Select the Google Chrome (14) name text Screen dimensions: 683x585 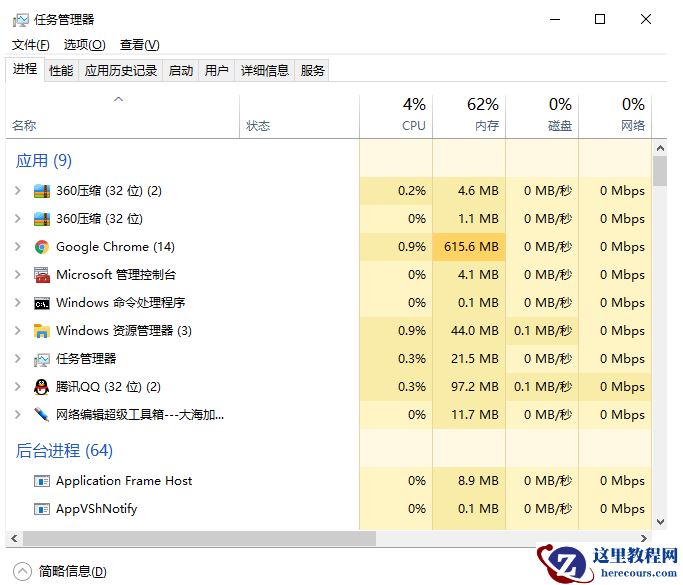point(115,247)
